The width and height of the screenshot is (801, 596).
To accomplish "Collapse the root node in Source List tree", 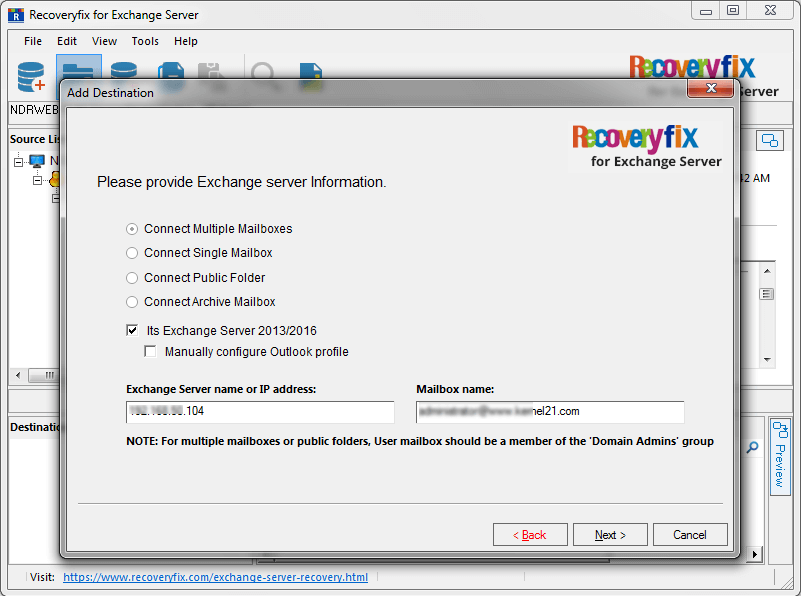I will 18,162.
